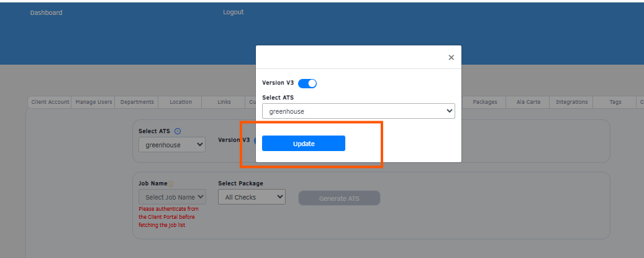Open the Departments tab
Viewport: 644px width, 258px height.
[137, 102]
